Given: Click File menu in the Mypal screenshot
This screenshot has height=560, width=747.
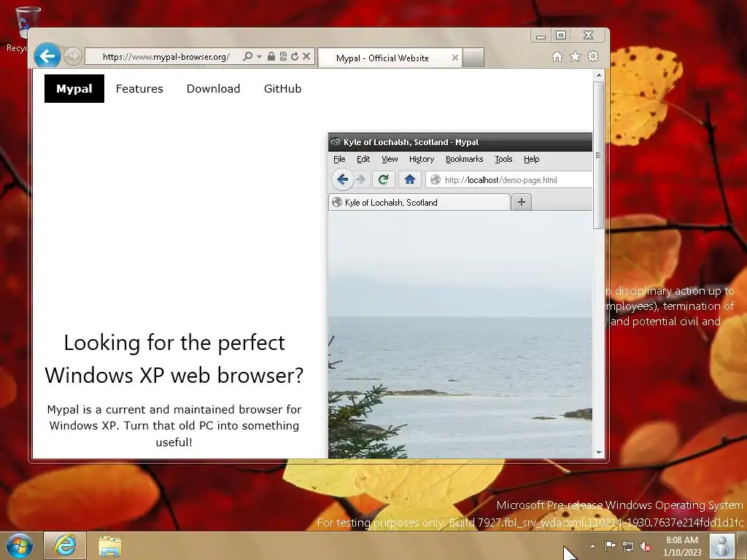Looking at the screenshot, I should point(339,159).
